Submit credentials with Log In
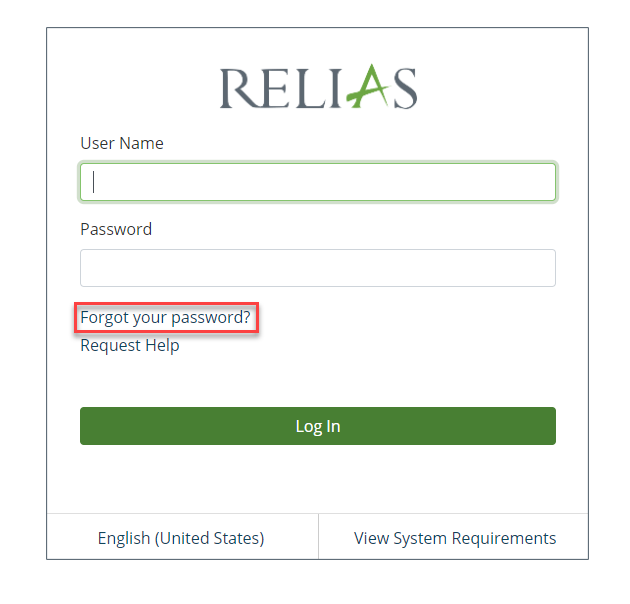Viewport: 630px width, 604px height. 318,426
